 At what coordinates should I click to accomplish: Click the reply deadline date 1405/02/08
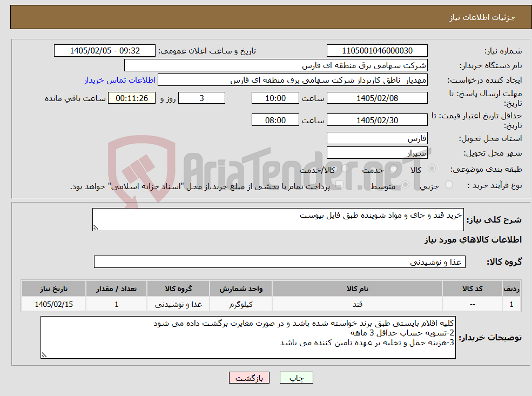[377, 98]
